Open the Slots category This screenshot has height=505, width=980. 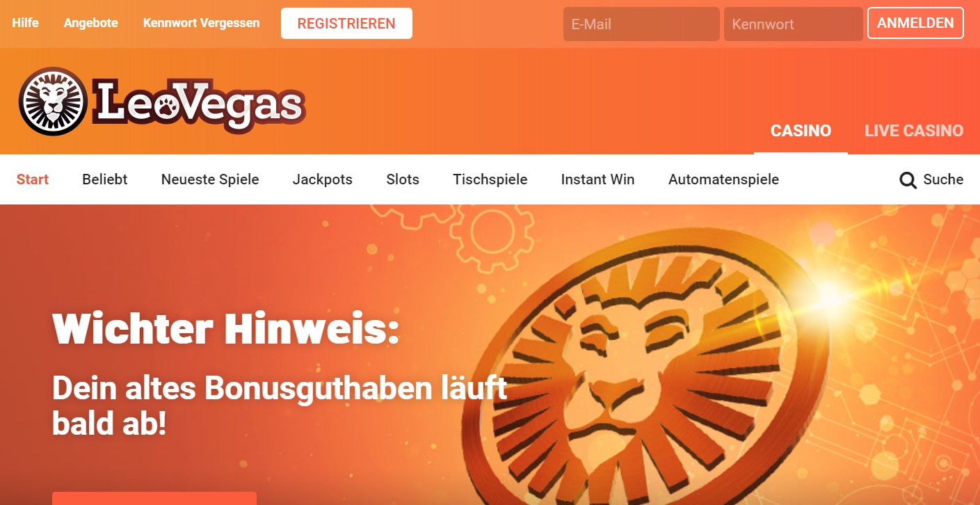pos(403,179)
